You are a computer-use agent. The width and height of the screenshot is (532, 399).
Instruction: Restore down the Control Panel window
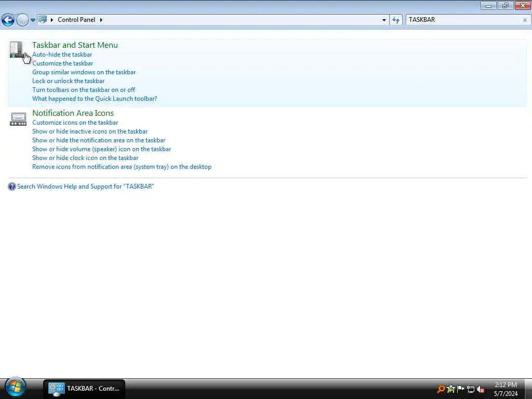pyautogui.click(x=506, y=5)
